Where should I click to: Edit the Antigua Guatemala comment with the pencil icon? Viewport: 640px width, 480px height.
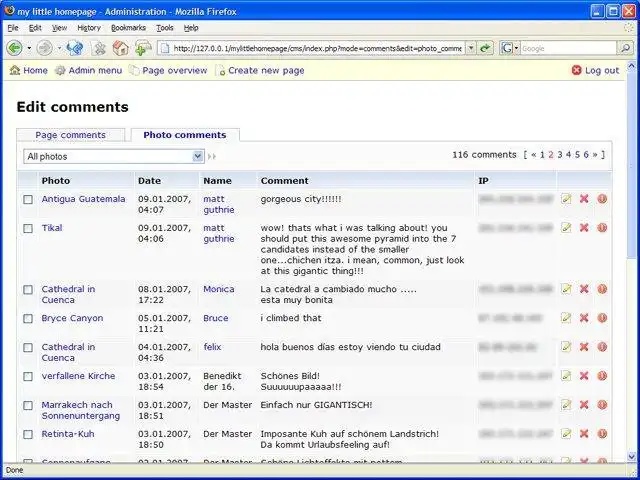(566, 199)
